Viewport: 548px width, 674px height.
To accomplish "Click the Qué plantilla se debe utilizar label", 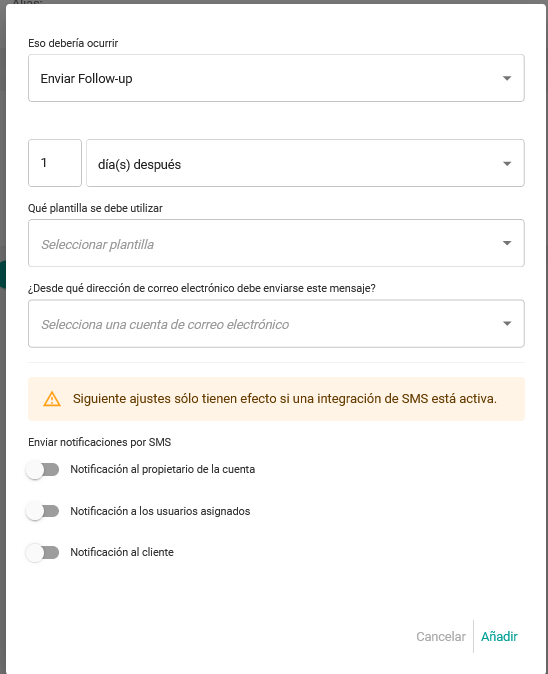I will pyautogui.click(x=95, y=208).
